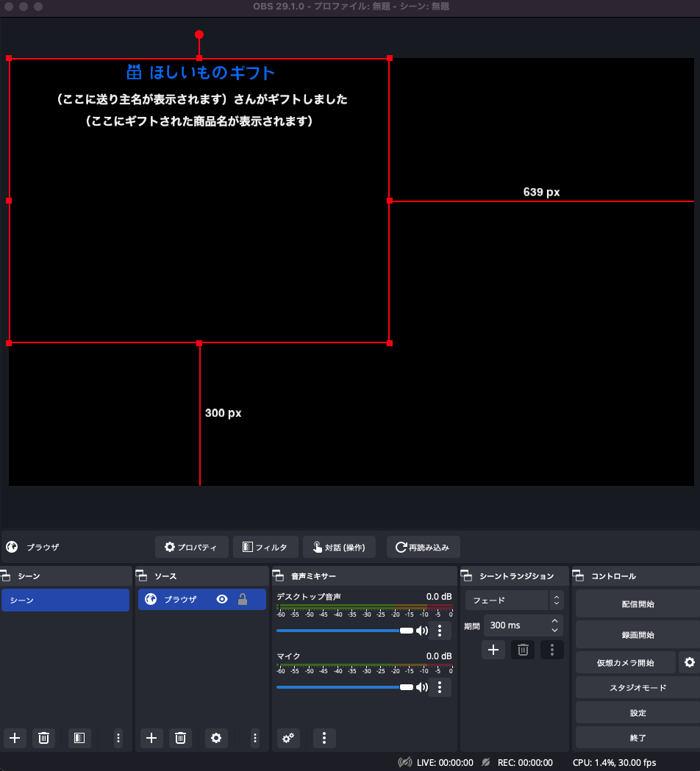
Task: Open the audio mixer three-dot menu at bottom
Action: [324, 738]
